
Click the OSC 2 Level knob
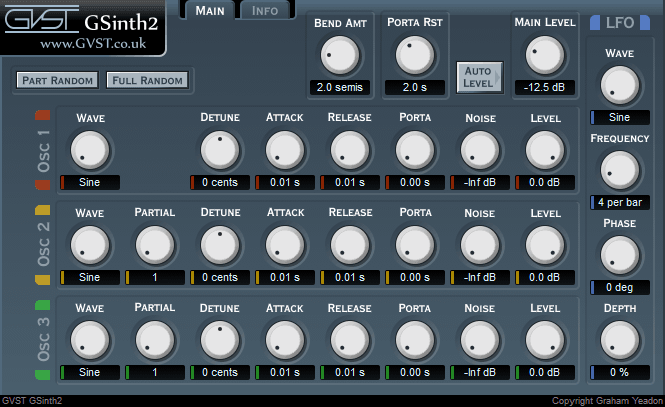point(545,245)
